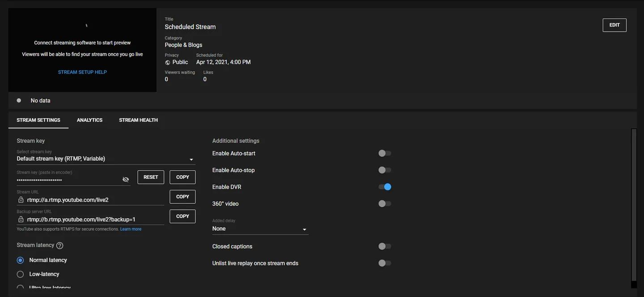Click the Viewers waiting count

[x=166, y=79]
